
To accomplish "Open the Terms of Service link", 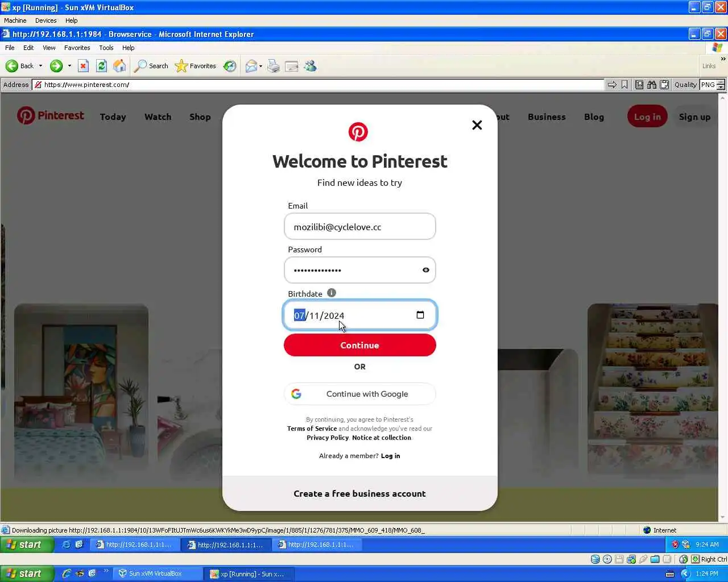I will coord(312,429).
